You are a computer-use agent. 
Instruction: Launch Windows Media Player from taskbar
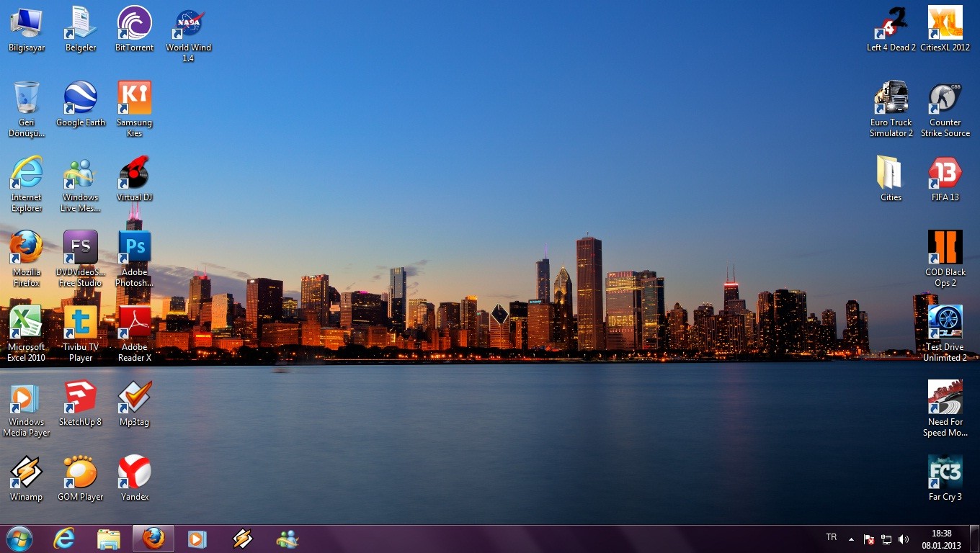click(x=197, y=539)
